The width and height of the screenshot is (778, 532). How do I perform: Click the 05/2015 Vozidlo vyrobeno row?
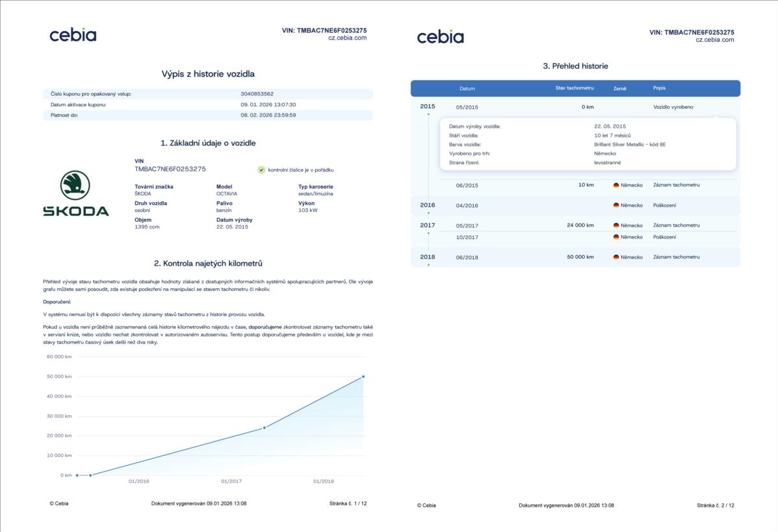(x=576, y=107)
